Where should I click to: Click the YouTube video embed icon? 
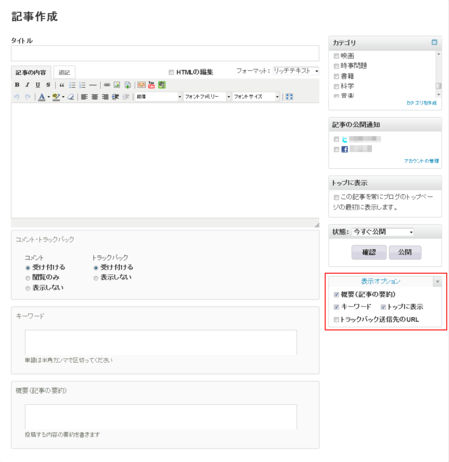[152, 85]
